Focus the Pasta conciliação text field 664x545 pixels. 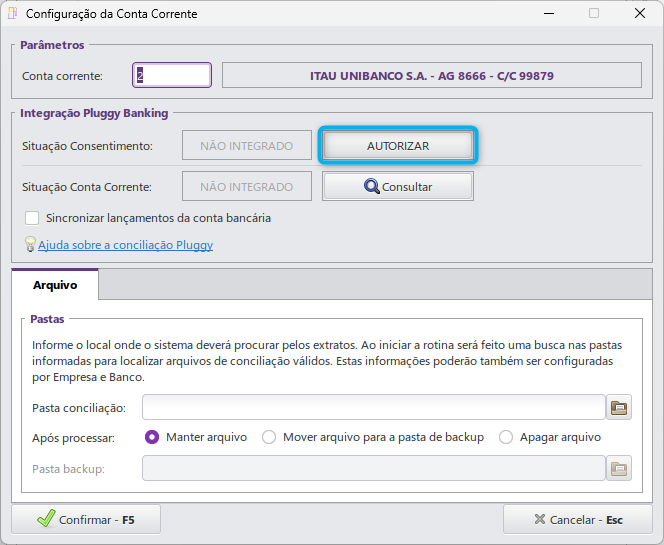coord(373,407)
